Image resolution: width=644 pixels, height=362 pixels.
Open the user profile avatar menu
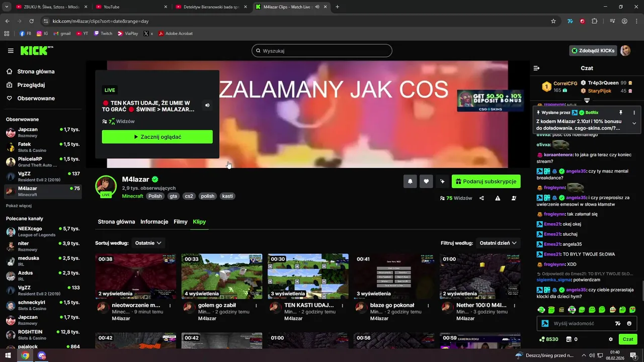625,51
